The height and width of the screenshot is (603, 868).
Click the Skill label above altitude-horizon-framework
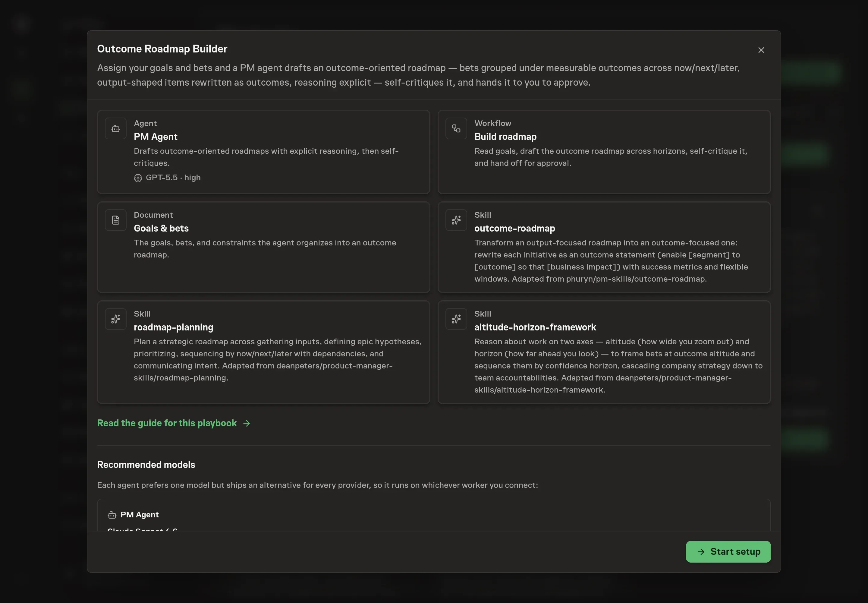click(x=483, y=314)
